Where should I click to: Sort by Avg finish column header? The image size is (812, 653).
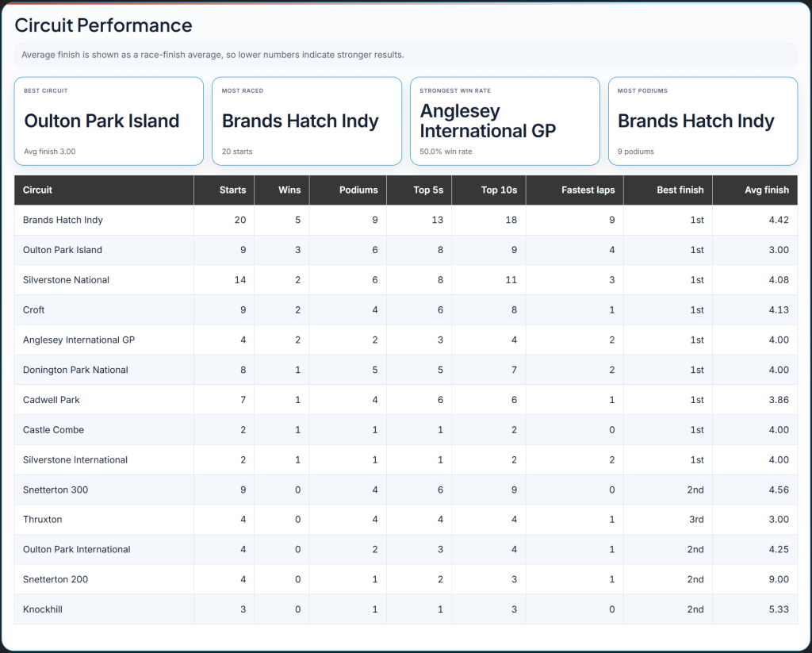[x=766, y=190]
